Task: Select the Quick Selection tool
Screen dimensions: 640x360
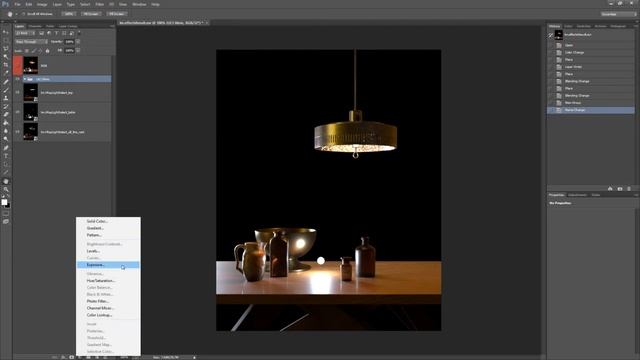Action: pyautogui.click(x=6, y=56)
